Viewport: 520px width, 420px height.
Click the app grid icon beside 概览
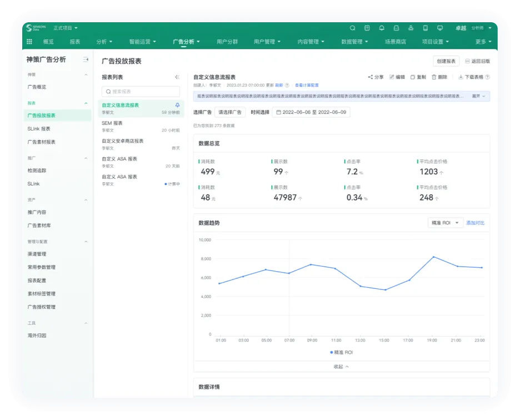click(29, 42)
